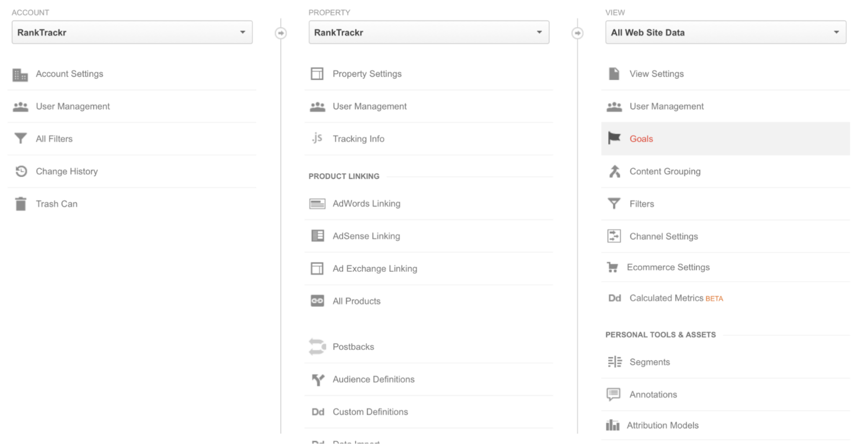Image resolution: width=868 pixels, height=444 pixels.
Task: Open the ACCOUNT dropdown showing RankTrackr
Action: point(132,33)
